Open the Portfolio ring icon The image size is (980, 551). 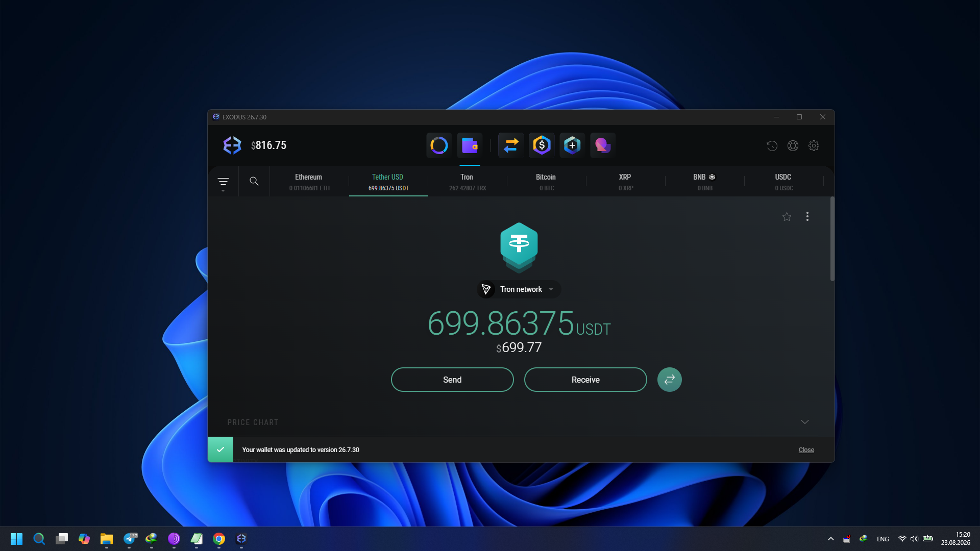click(439, 145)
